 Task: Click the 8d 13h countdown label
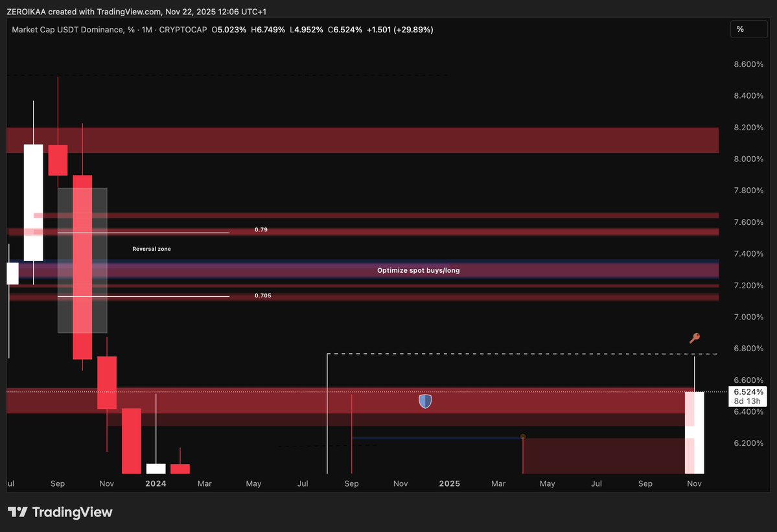tap(747, 401)
